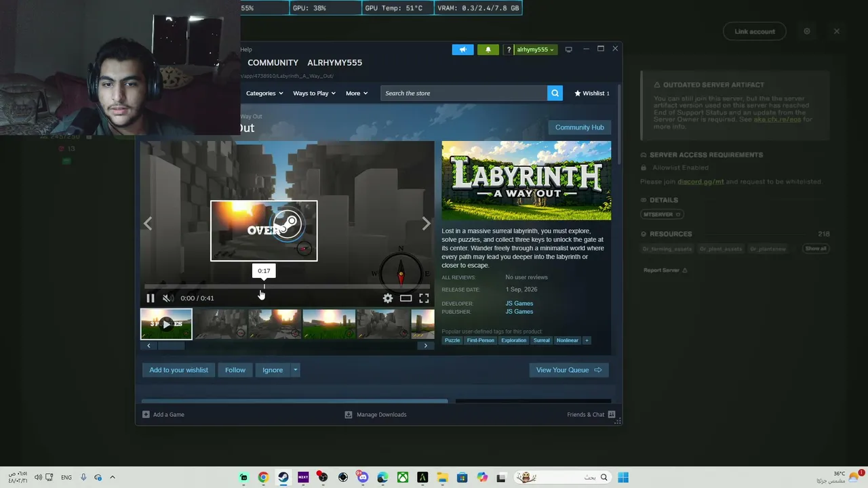Open the video player settings gear
868x488 pixels.
388,298
